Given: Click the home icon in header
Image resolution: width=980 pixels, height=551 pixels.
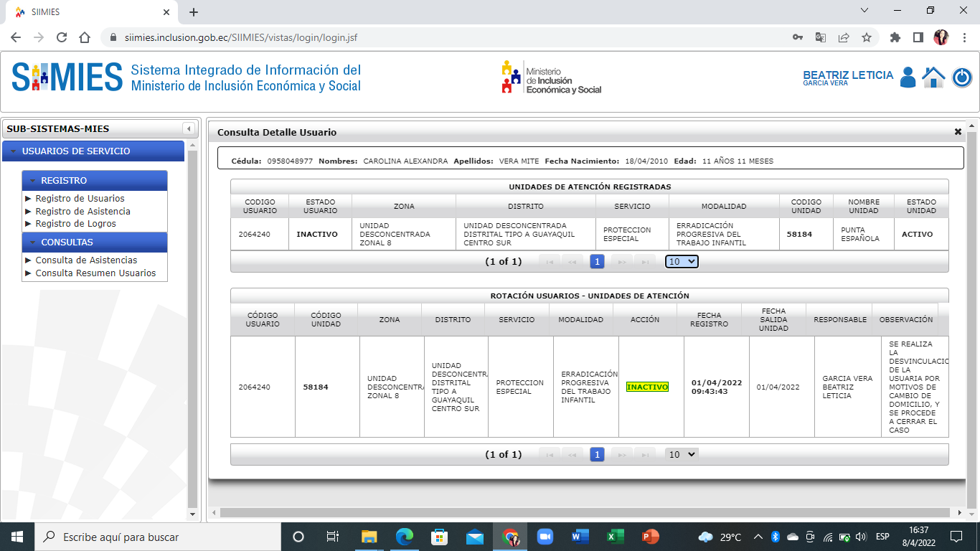Looking at the screenshot, I should 933,77.
